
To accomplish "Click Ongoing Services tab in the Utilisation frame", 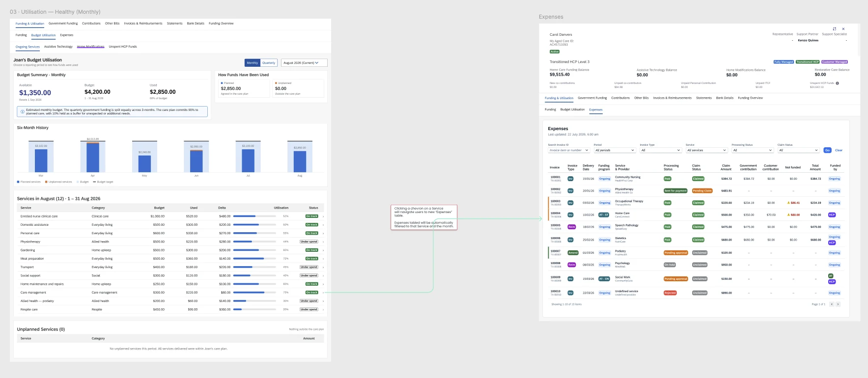I will [x=28, y=47].
